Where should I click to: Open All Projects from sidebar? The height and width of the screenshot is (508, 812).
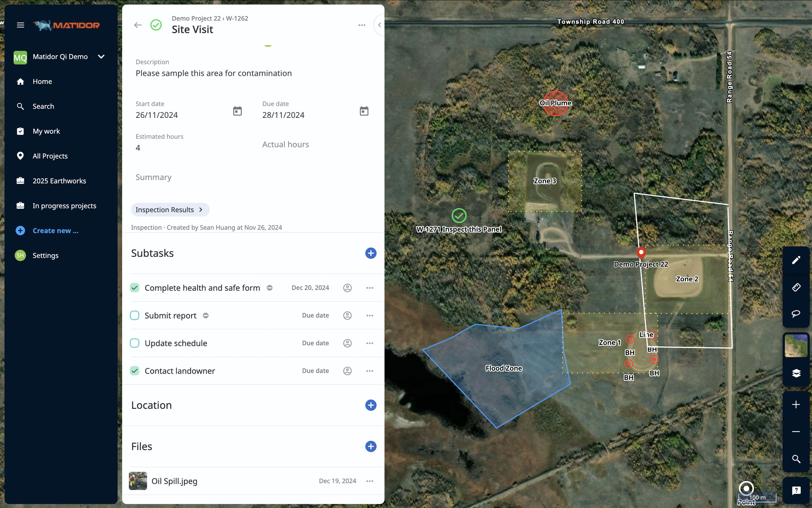pos(50,156)
